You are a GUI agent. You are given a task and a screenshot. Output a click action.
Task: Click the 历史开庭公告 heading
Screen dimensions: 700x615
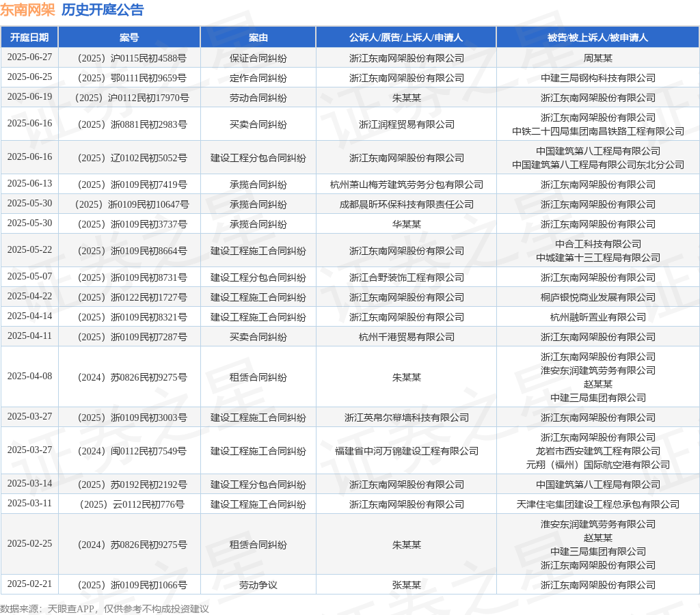(103, 10)
